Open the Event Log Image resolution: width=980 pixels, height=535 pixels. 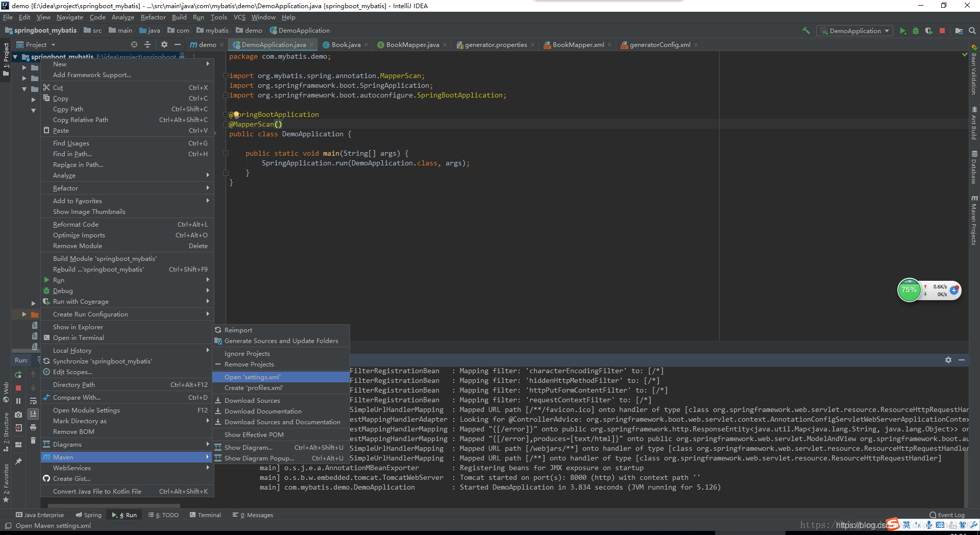[x=947, y=515]
